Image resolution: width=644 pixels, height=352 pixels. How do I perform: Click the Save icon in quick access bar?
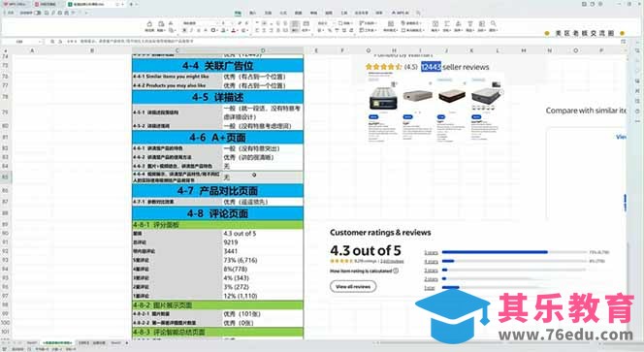[48, 13]
